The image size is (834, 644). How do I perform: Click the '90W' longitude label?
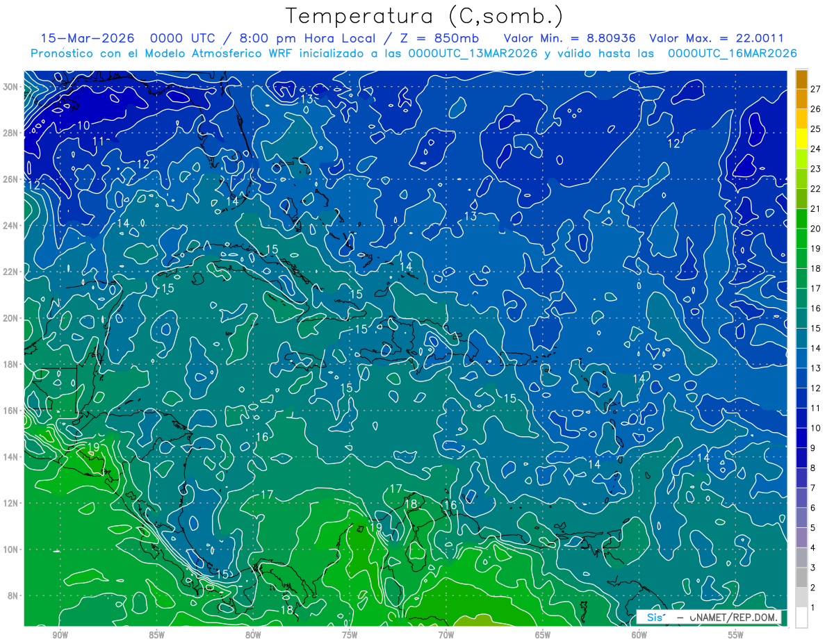tap(60, 635)
